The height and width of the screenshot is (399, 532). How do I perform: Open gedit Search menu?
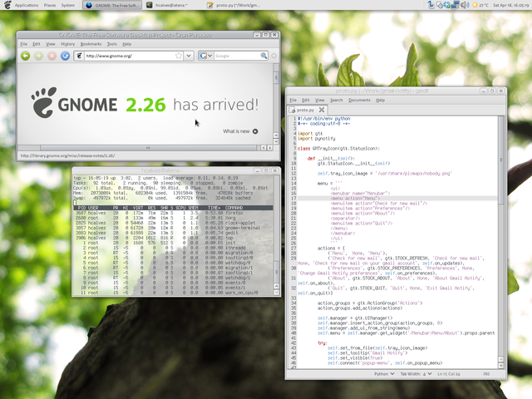pyautogui.click(x=336, y=100)
